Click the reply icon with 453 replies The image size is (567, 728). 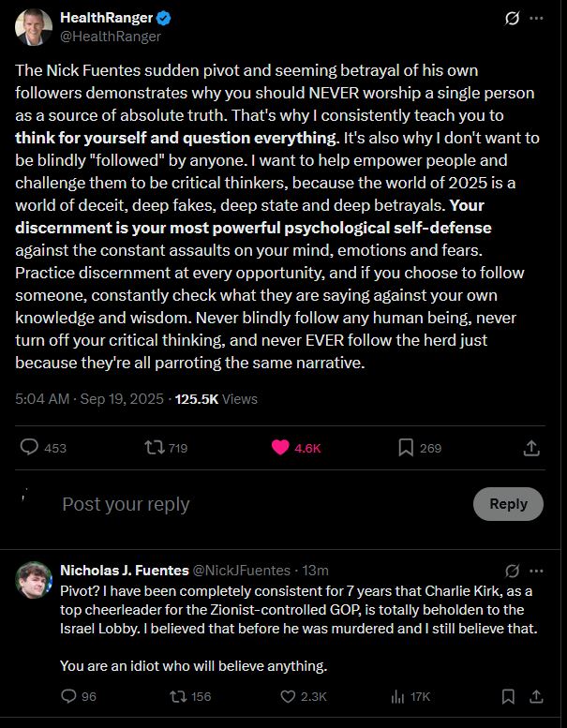tap(29, 448)
